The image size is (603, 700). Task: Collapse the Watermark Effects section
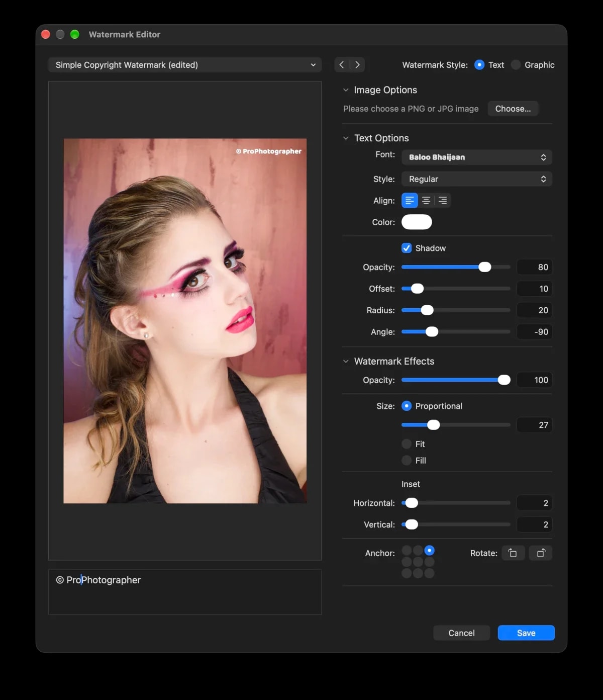click(346, 361)
